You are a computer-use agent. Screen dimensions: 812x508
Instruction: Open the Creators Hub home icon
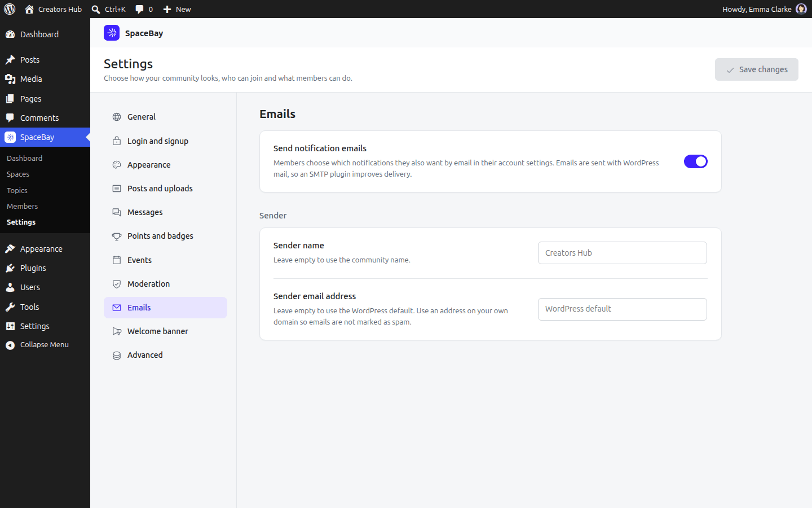click(29, 9)
